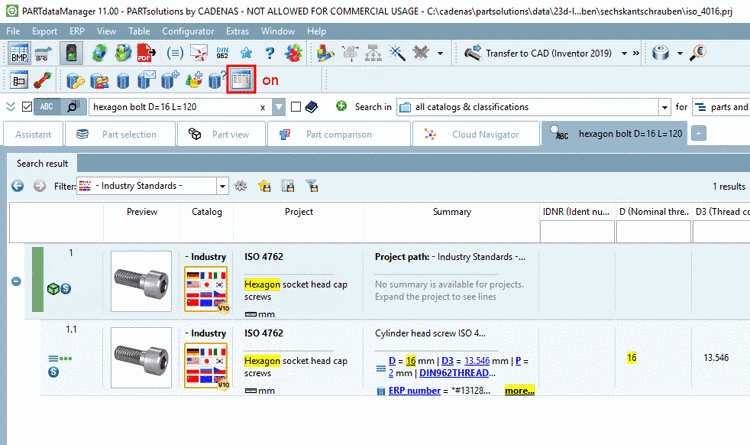Screen dimensions: 750x445
Task: Open the Transfer to CAD dropdown arrow
Action: click(x=624, y=53)
